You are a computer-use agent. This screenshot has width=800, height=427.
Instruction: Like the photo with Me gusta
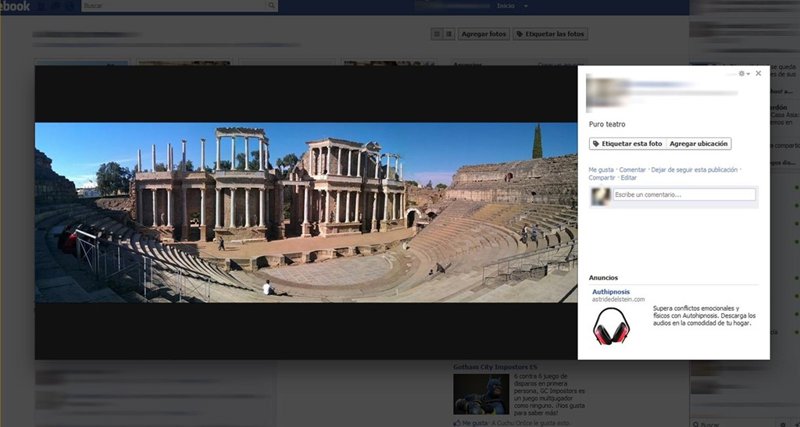(601, 170)
